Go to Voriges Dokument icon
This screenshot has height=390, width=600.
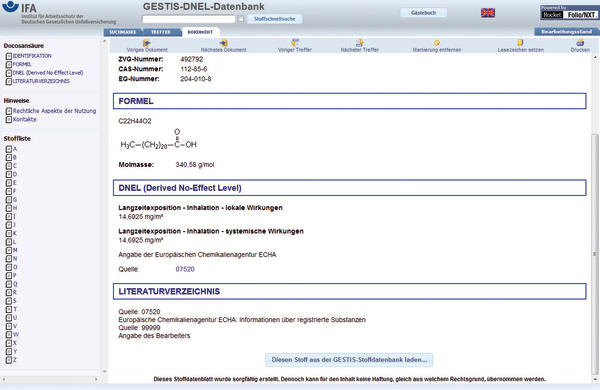coord(147,43)
